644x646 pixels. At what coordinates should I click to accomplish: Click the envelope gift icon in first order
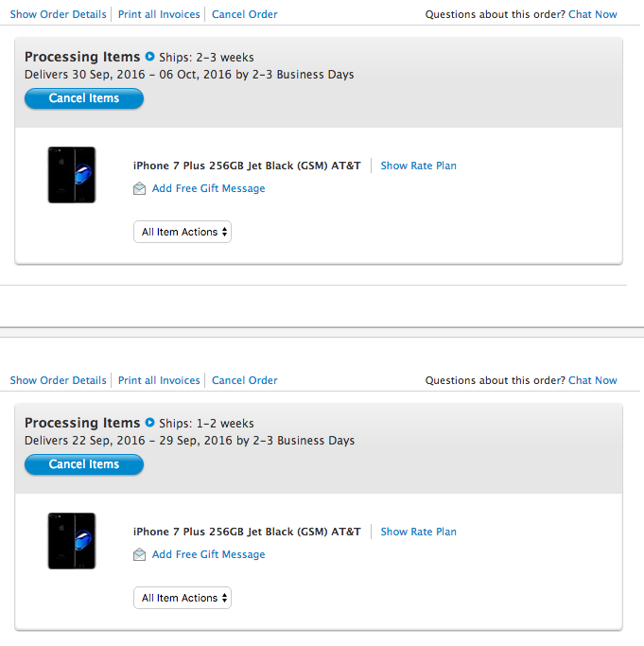click(x=139, y=188)
